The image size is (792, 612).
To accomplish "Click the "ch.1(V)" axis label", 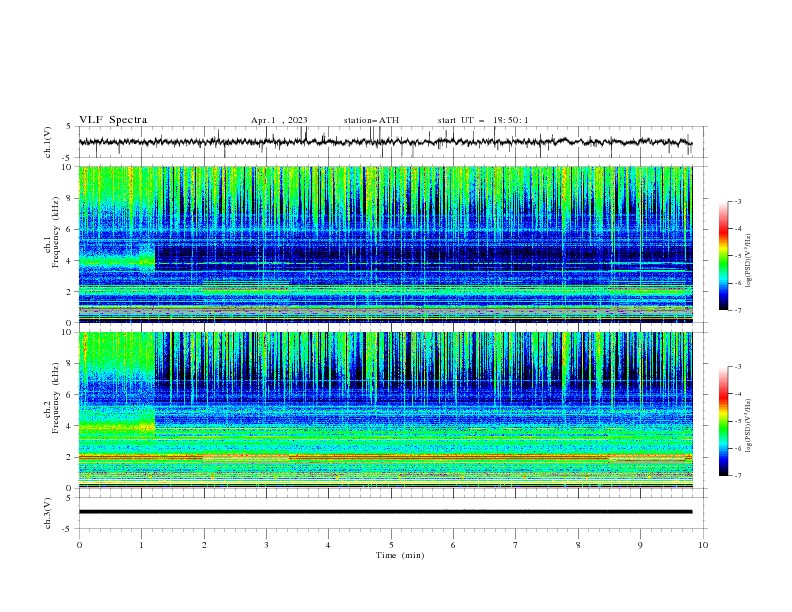I will (x=48, y=142).
